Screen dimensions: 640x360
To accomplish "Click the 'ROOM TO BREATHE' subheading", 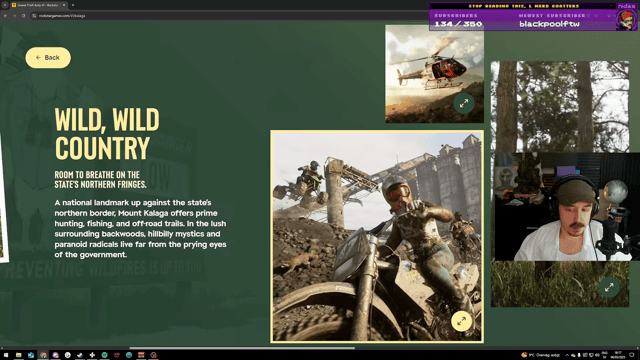I will pyautogui.click(x=100, y=180).
